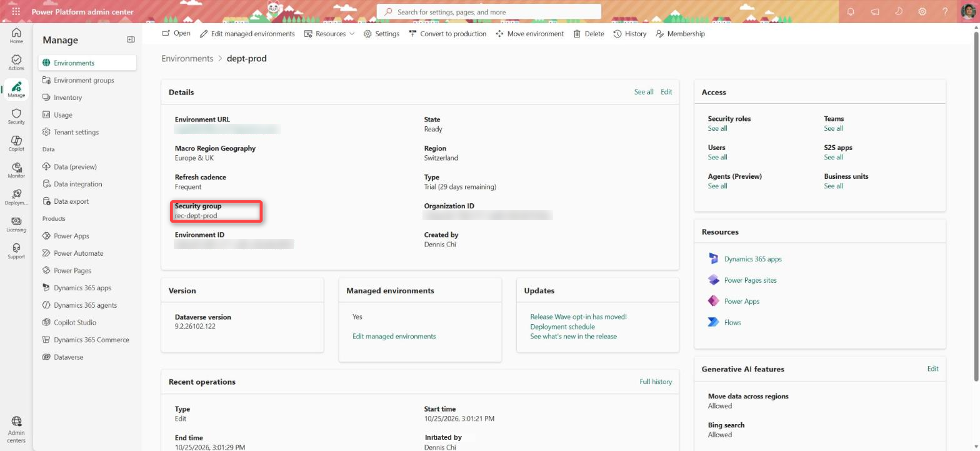Open Licensing in the left rail
The height and width of the screenshot is (451, 980).
(16, 224)
